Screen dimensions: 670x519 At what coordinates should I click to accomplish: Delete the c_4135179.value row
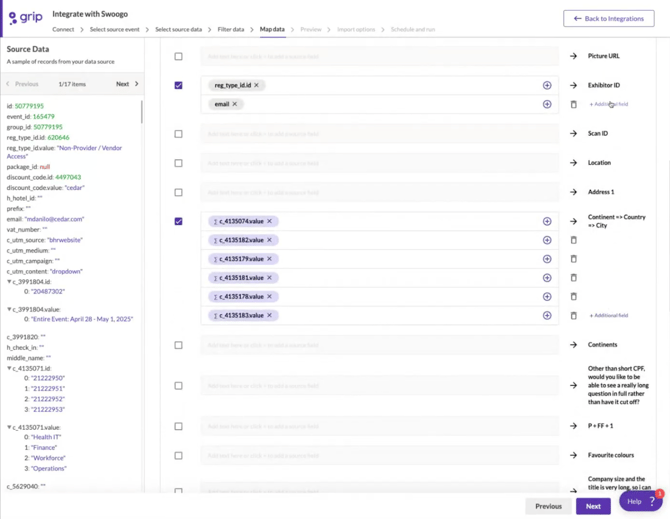coord(573,259)
